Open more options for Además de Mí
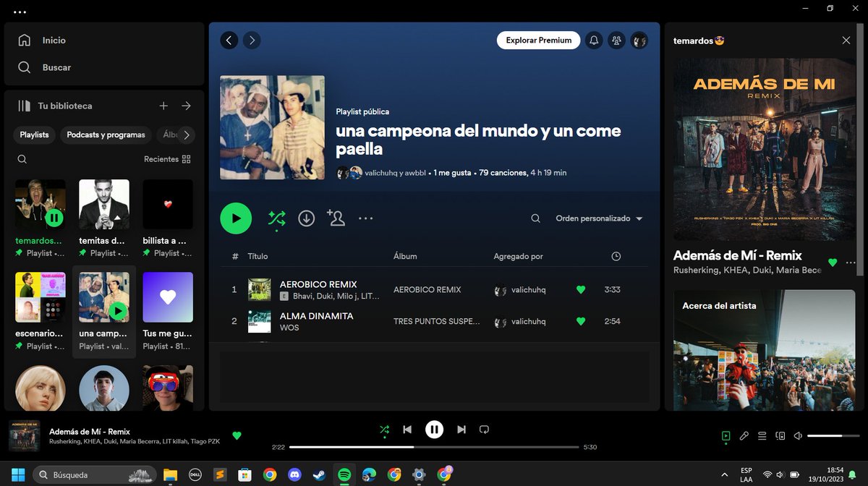Viewport: 868px width, 486px height. pyautogui.click(x=851, y=263)
